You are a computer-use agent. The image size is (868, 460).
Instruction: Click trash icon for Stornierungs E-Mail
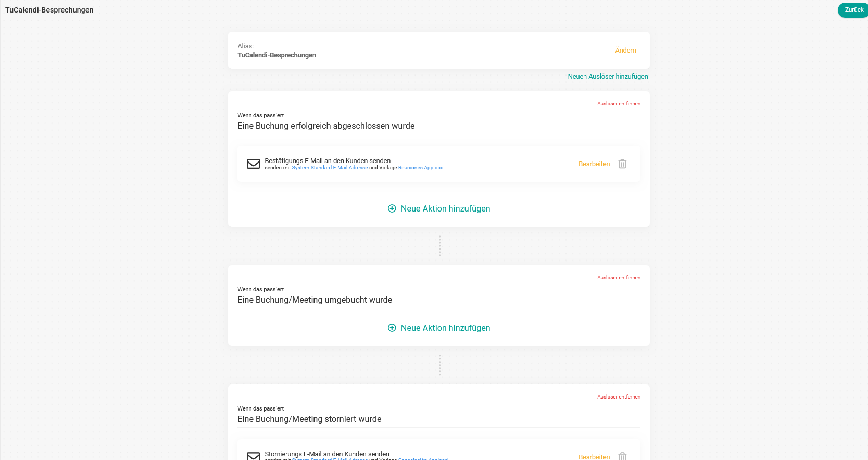pos(622,456)
